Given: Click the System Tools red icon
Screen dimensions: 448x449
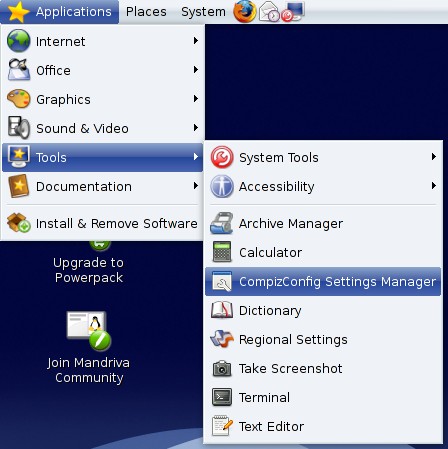Looking at the screenshot, I should click(x=222, y=157).
